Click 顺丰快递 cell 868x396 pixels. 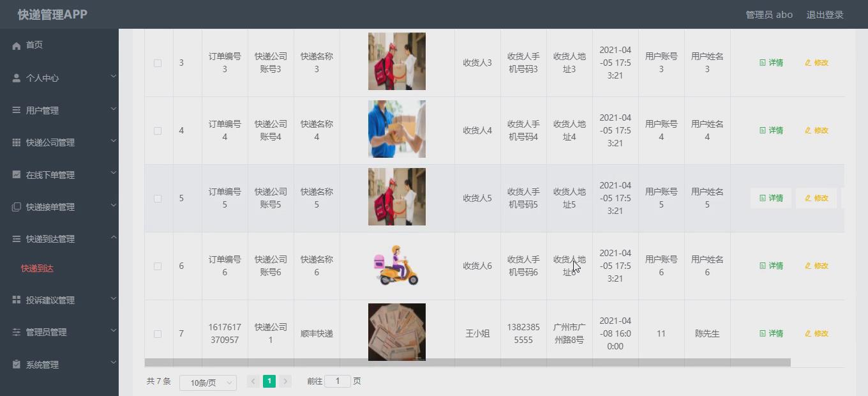[x=317, y=333]
